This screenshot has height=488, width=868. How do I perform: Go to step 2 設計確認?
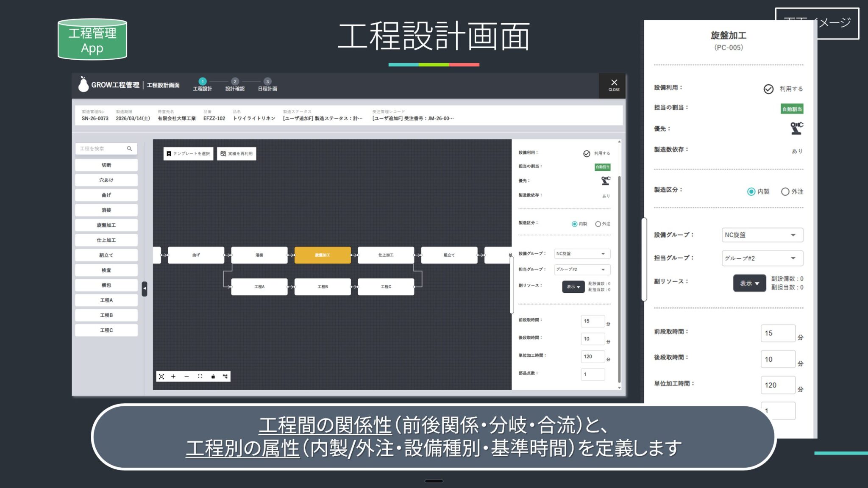click(235, 84)
